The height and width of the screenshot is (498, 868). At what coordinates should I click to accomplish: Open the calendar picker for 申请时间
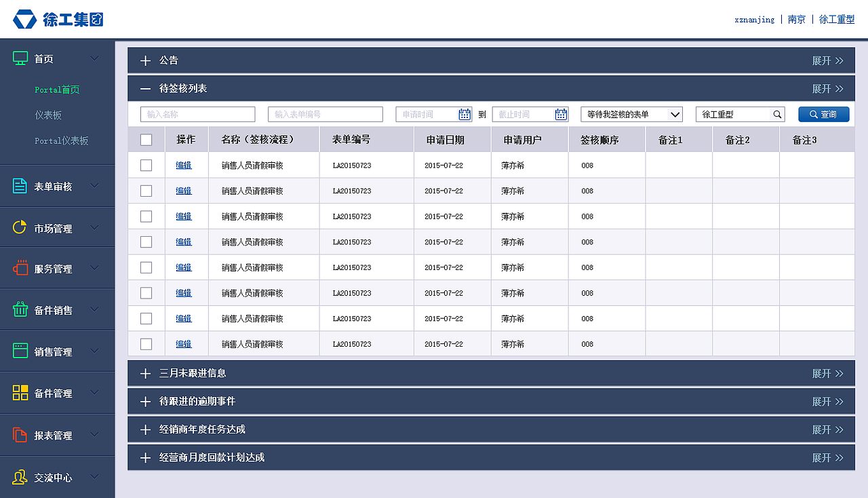[x=465, y=114]
